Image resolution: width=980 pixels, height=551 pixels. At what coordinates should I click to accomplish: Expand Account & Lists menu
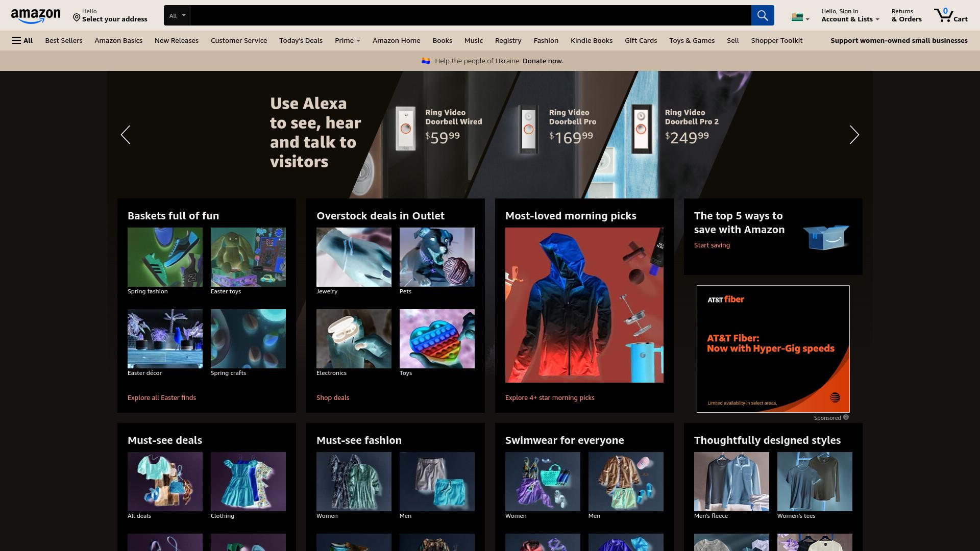pyautogui.click(x=850, y=15)
